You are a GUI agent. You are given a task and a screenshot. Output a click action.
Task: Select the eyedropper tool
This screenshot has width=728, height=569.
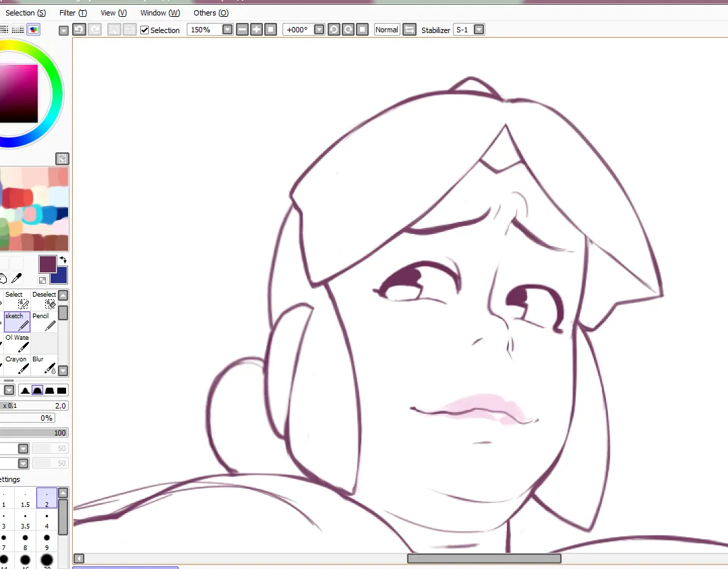tap(16, 278)
